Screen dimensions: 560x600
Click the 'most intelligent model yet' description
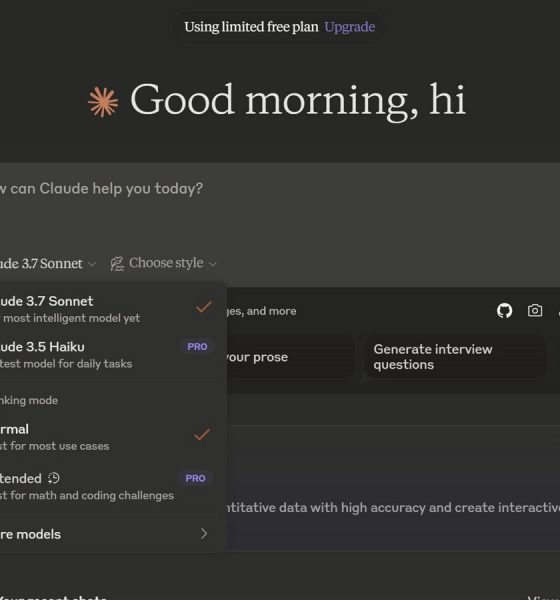(x=72, y=318)
